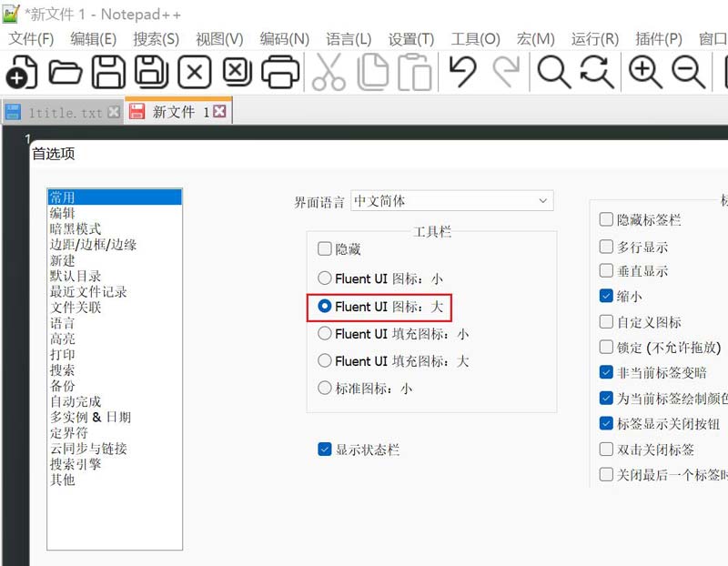Open the 界面语言 dropdown

451,200
